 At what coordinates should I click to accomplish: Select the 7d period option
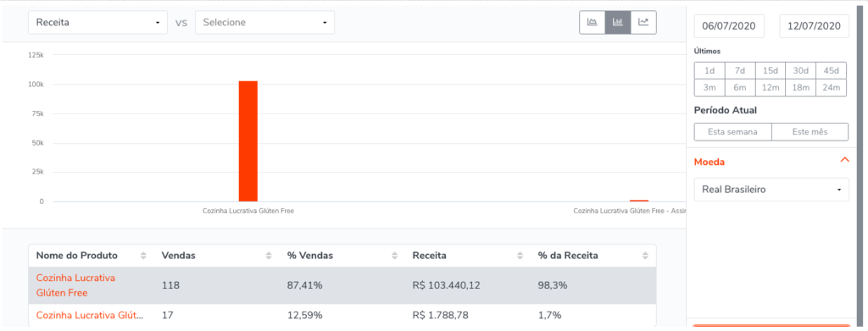click(739, 71)
